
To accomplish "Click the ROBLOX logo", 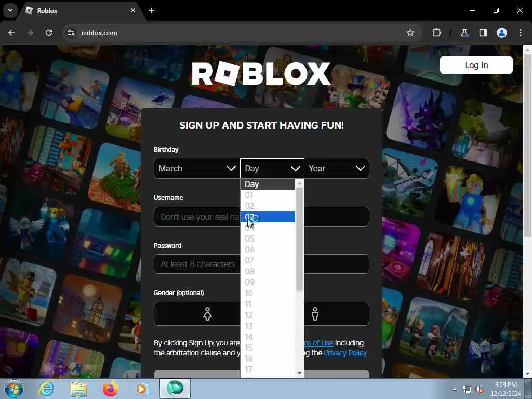I will [x=261, y=74].
